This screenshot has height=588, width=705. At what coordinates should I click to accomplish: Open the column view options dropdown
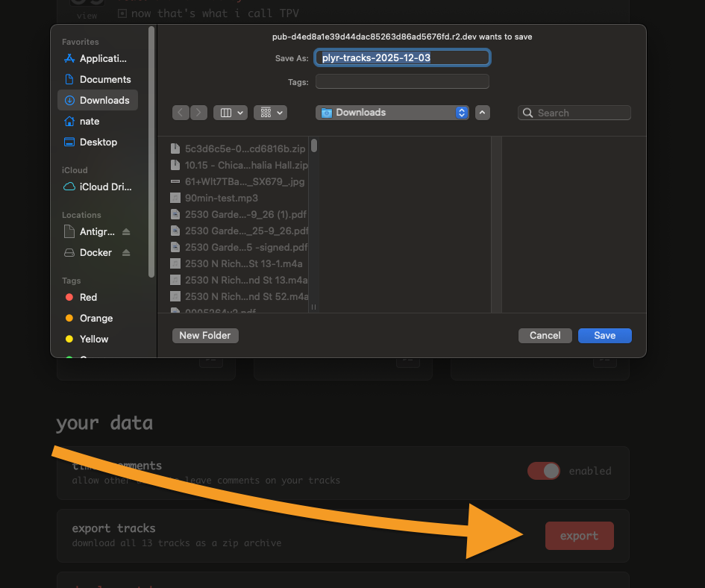tap(230, 113)
